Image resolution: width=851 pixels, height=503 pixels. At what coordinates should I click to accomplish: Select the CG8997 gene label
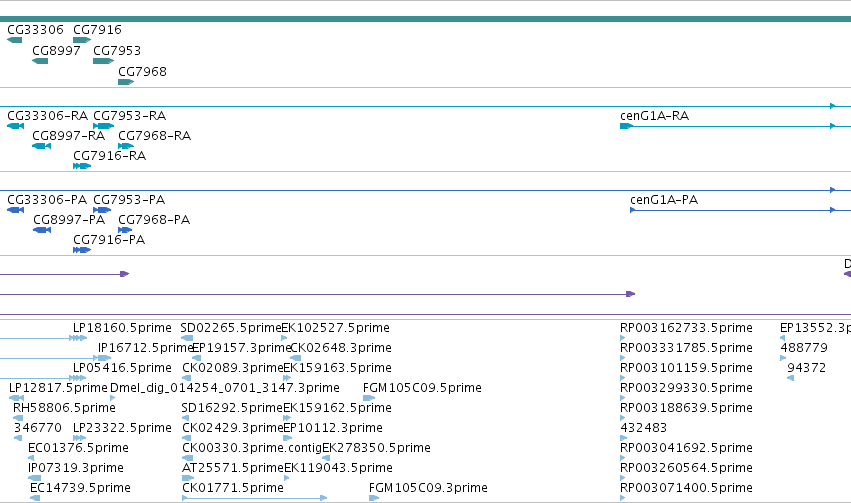(56, 50)
